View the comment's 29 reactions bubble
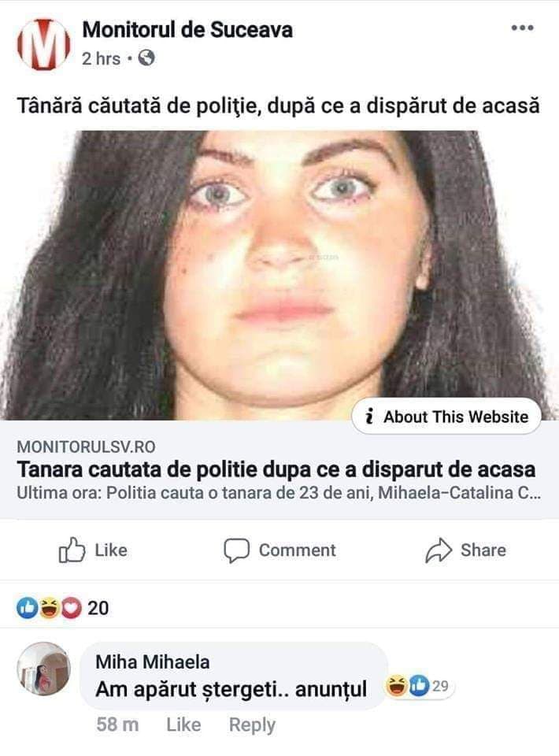 [x=418, y=686]
